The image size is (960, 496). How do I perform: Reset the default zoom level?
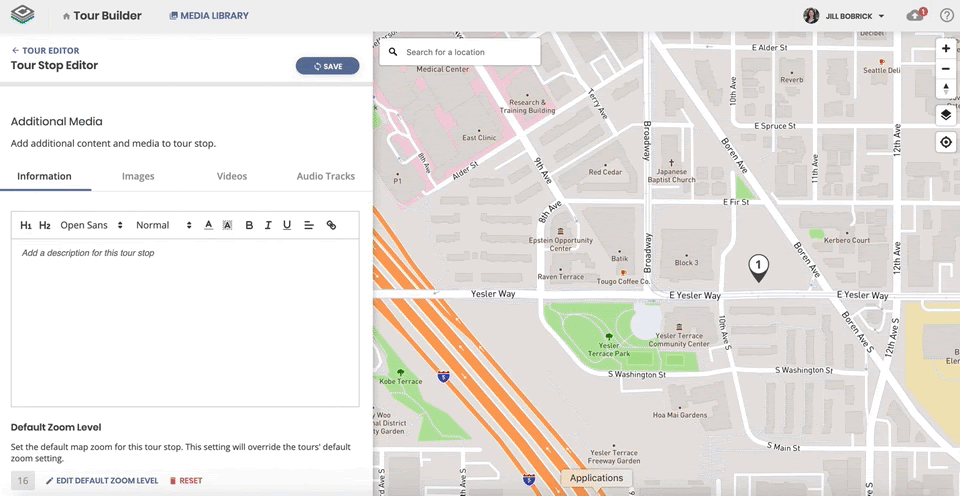(x=186, y=481)
